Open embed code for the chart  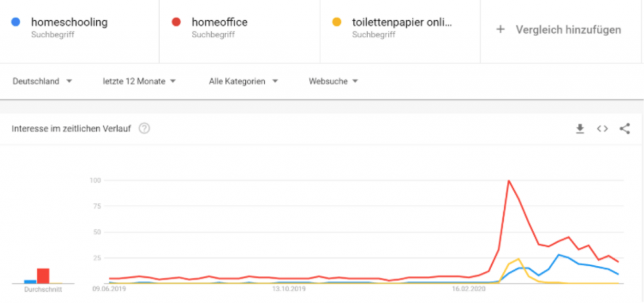(602, 129)
